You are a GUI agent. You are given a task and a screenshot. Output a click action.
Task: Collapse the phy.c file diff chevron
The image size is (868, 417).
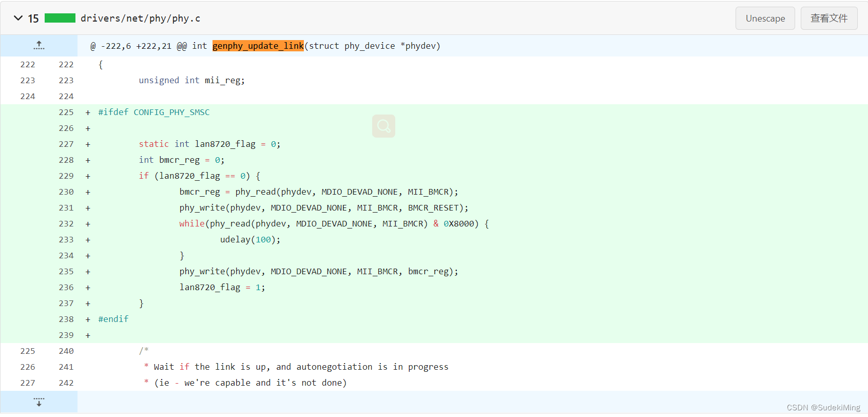tap(18, 18)
